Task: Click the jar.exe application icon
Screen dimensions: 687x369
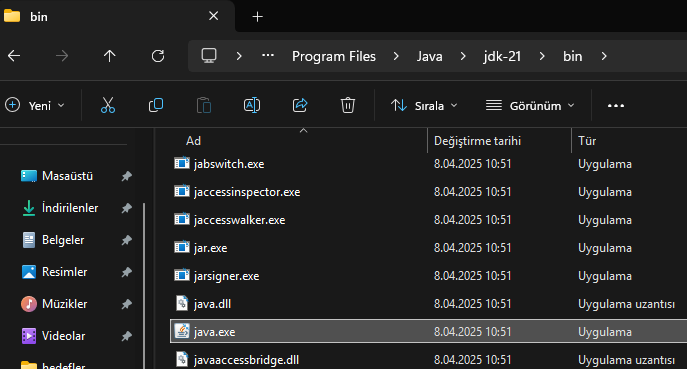Action: coord(181,247)
